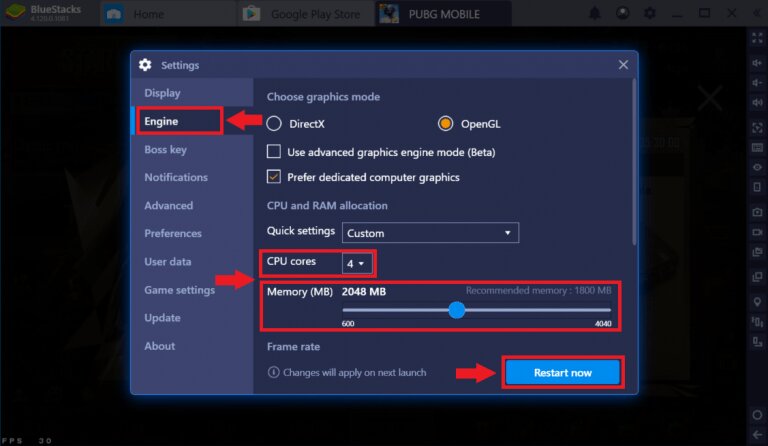This screenshot has height=446, width=768.
Task: Open the Update section
Action: (x=162, y=318)
